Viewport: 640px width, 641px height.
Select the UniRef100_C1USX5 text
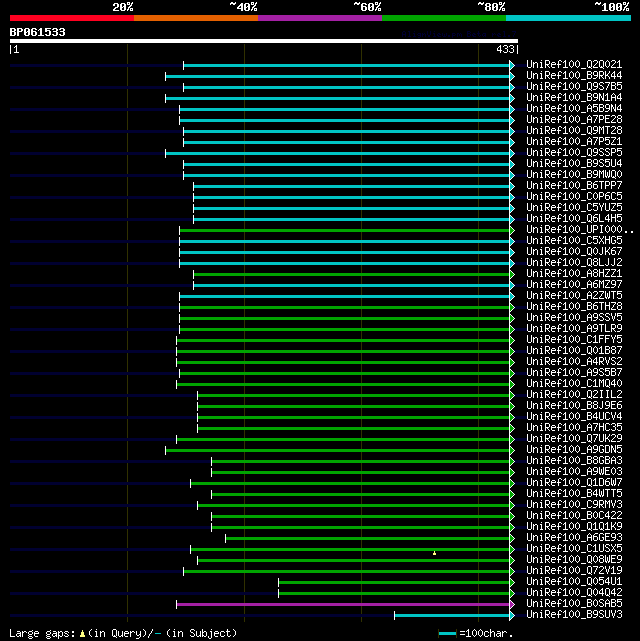click(574, 549)
